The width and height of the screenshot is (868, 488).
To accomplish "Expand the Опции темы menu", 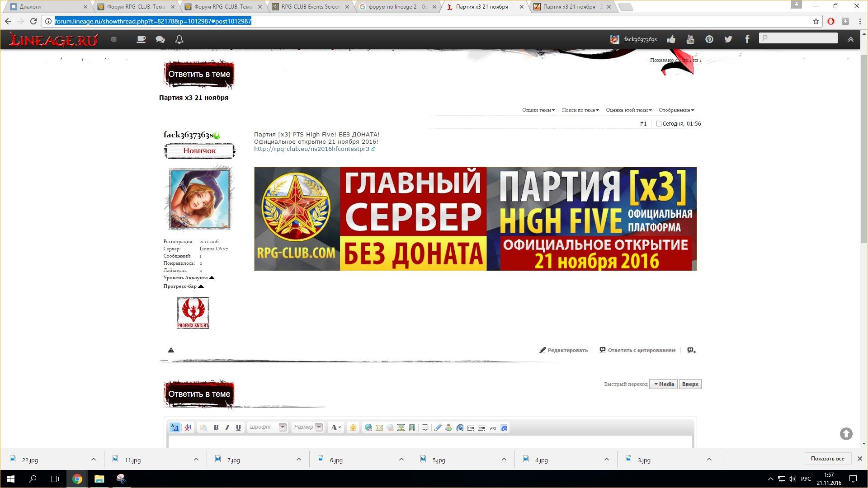I will [538, 110].
